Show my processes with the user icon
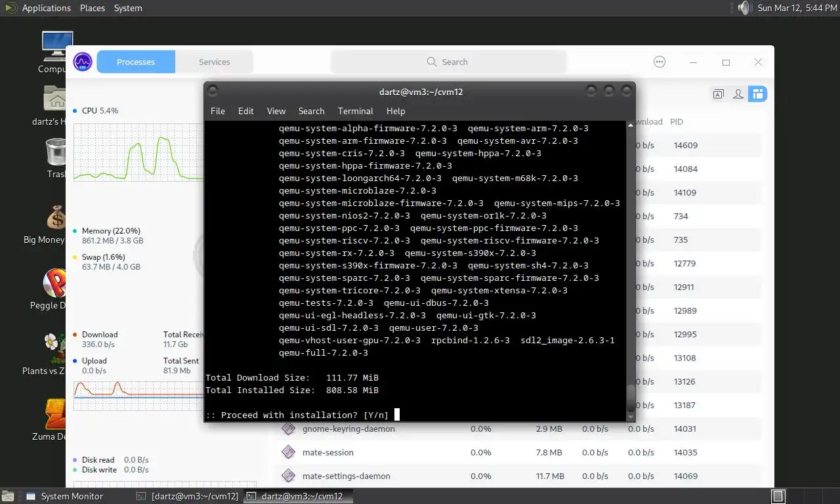Viewport: 840px width, 504px height. (738, 94)
